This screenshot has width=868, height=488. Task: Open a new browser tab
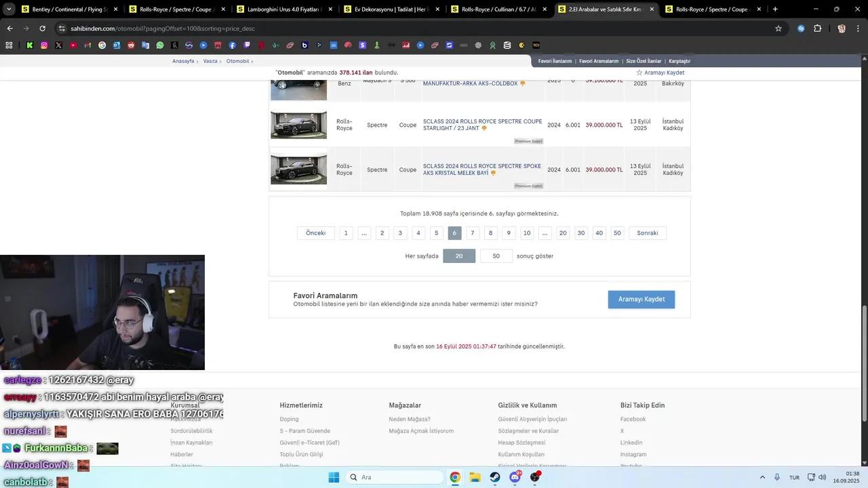point(775,9)
